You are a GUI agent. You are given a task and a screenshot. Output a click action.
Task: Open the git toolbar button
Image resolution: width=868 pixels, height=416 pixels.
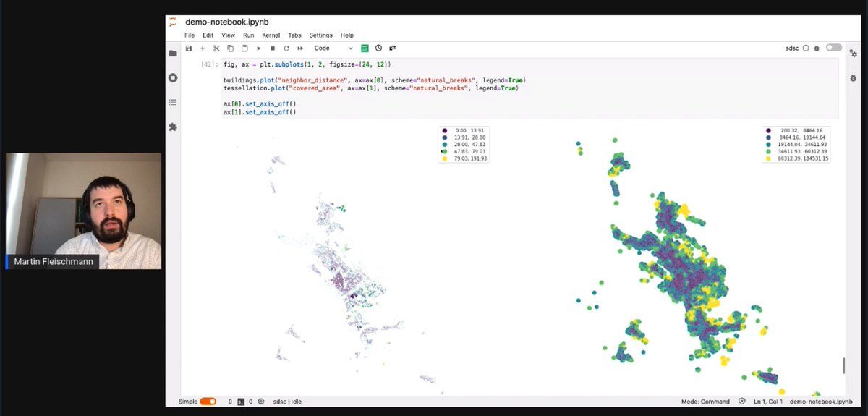click(x=393, y=48)
